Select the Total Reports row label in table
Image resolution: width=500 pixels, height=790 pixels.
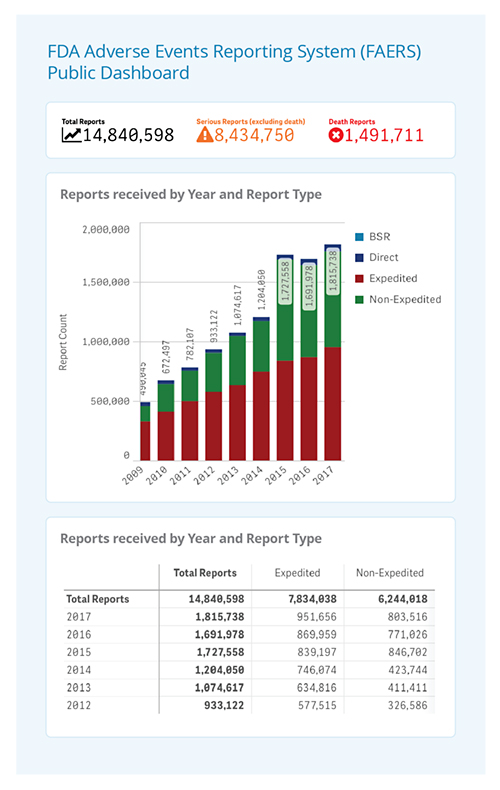[98, 599]
